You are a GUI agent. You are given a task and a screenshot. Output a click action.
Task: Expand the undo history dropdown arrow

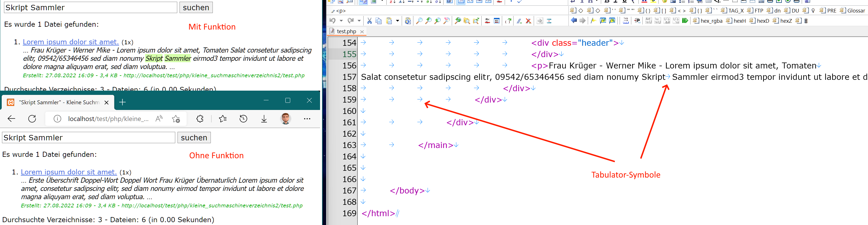pos(341,21)
